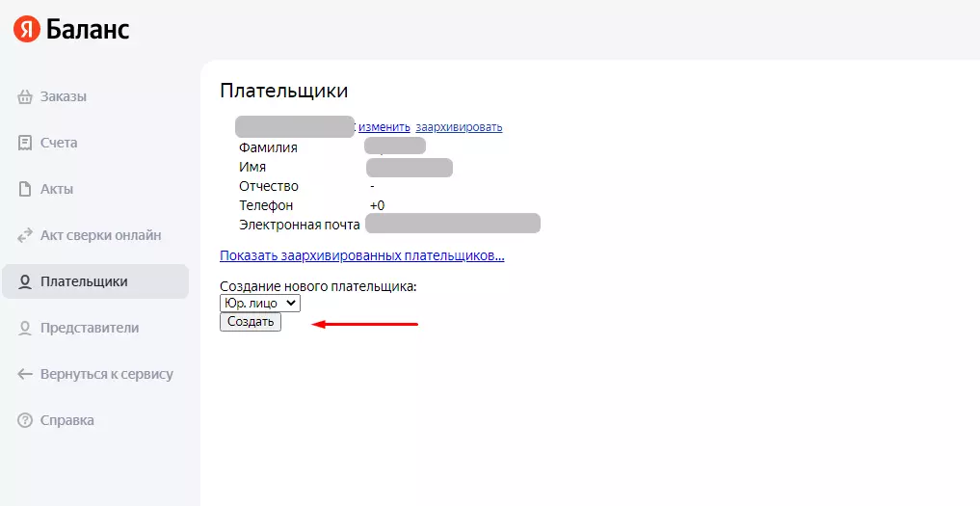The height and width of the screenshot is (506, 980).
Task: Open the Юр. лицо payer type dropdown
Action: click(260, 304)
